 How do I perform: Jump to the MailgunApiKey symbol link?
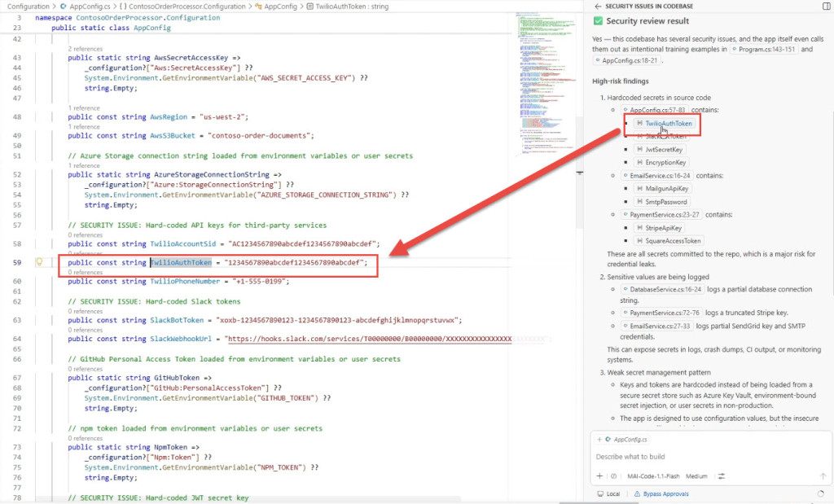(x=663, y=189)
